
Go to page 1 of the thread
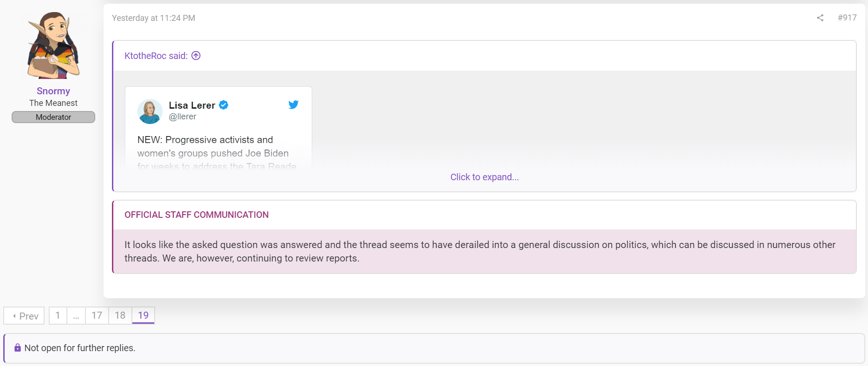pos(58,316)
